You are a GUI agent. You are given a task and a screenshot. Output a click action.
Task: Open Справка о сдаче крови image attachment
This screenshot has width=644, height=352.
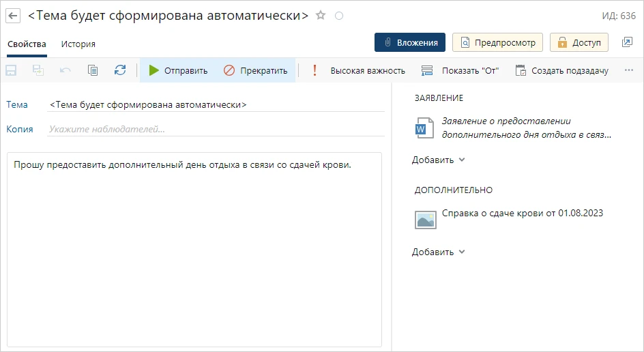coord(522,213)
